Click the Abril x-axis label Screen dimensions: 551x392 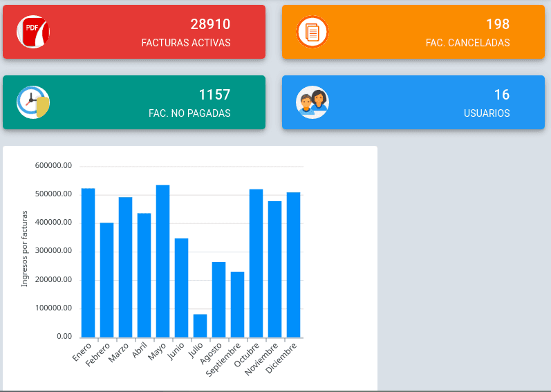pos(140,351)
